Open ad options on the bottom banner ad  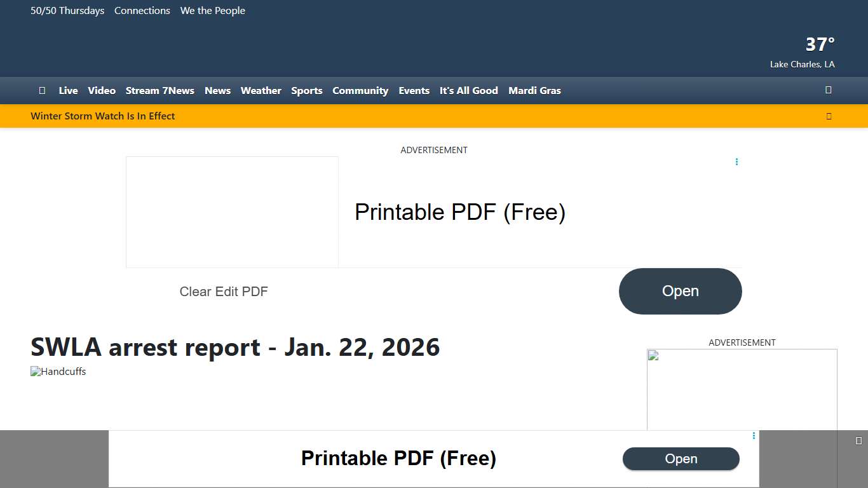[x=754, y=436]
